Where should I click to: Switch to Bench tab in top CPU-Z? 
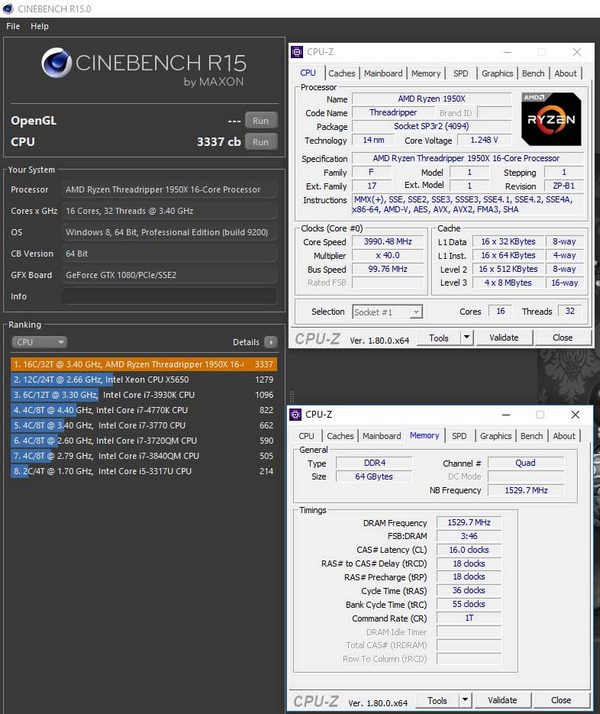[533, 73]
